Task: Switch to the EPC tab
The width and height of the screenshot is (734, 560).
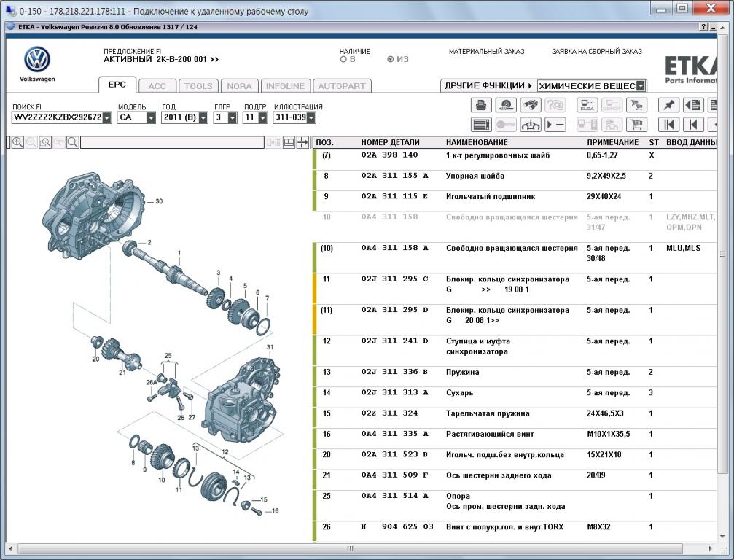Action: (x=117, y=85)
